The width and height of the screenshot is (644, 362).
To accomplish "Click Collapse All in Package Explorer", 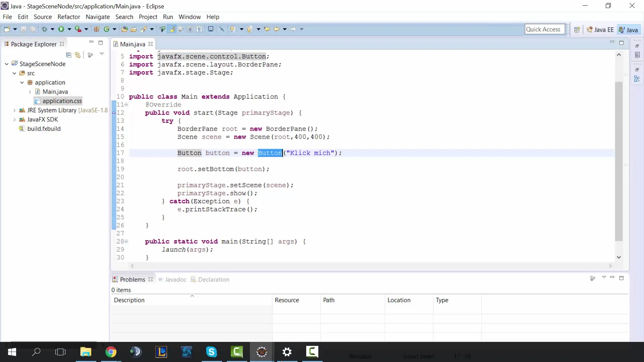I will tap(68, 55).
